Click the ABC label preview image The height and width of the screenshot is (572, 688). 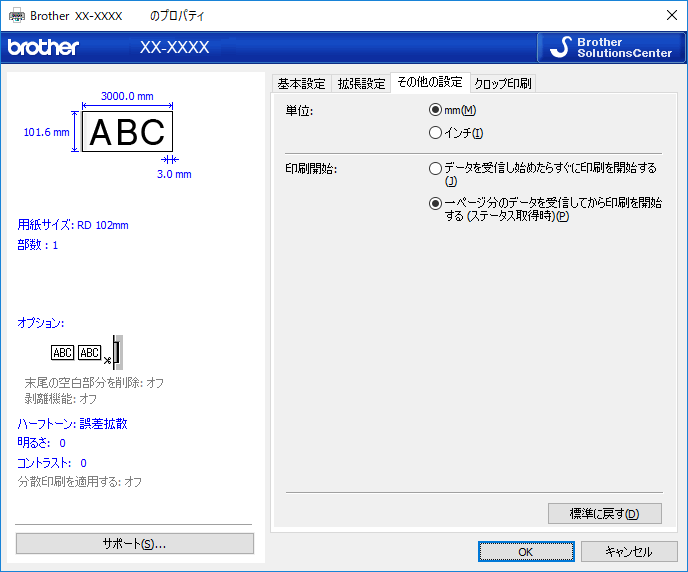[x=127, y=132]
